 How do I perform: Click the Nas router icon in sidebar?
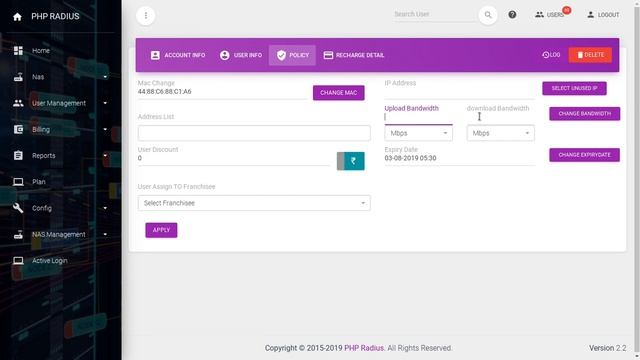click(x=18, y=77)
